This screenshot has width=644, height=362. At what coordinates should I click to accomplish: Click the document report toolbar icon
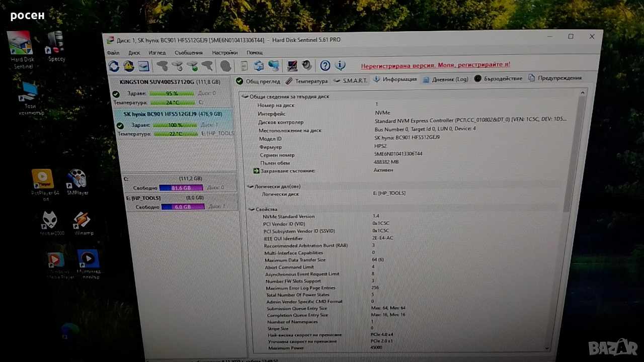point(244,66)
